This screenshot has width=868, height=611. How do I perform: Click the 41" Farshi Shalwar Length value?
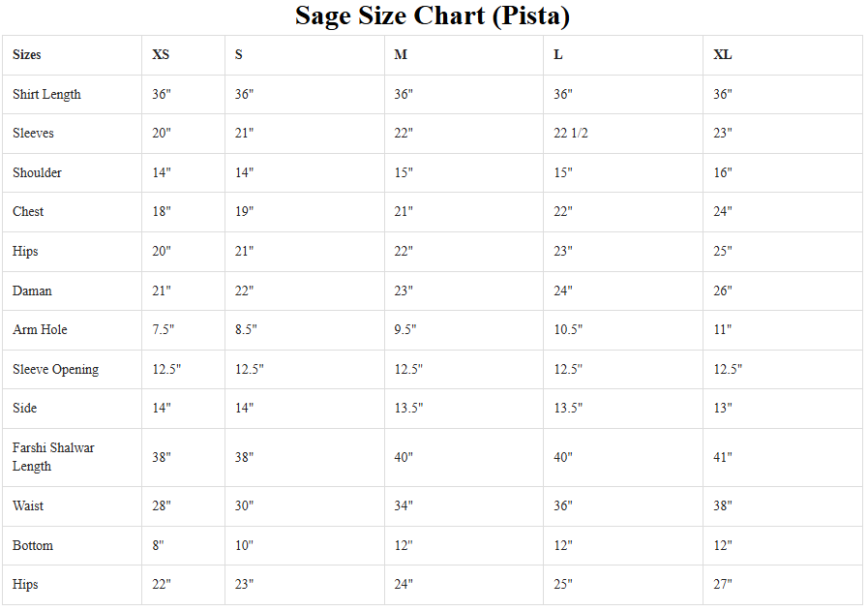(723, 457)
